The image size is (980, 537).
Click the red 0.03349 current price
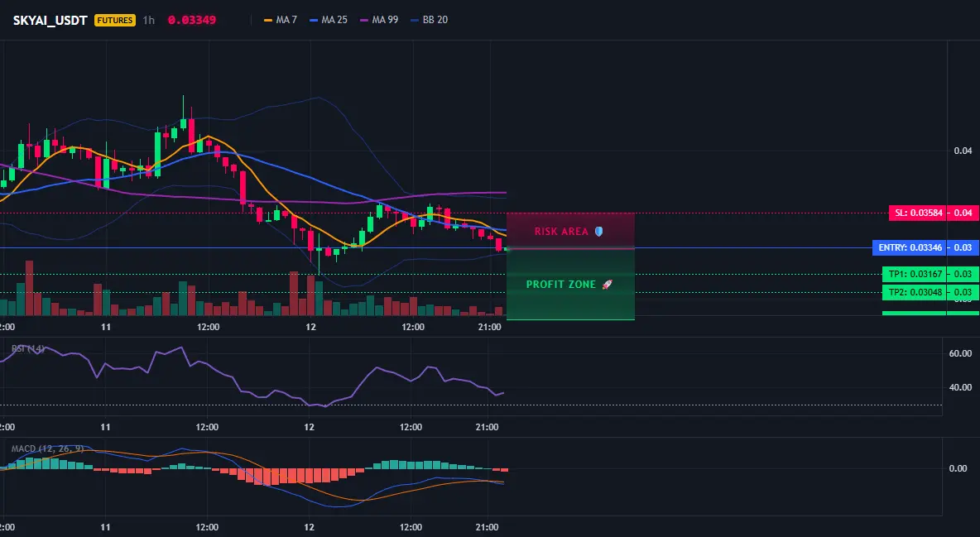tap(192, 20)
